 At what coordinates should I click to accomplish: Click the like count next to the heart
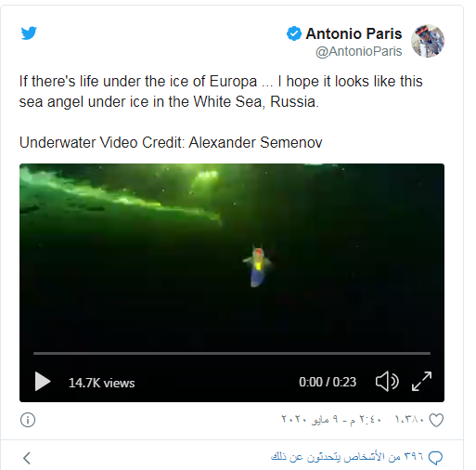pyautogui.click(x=409, y=420)
